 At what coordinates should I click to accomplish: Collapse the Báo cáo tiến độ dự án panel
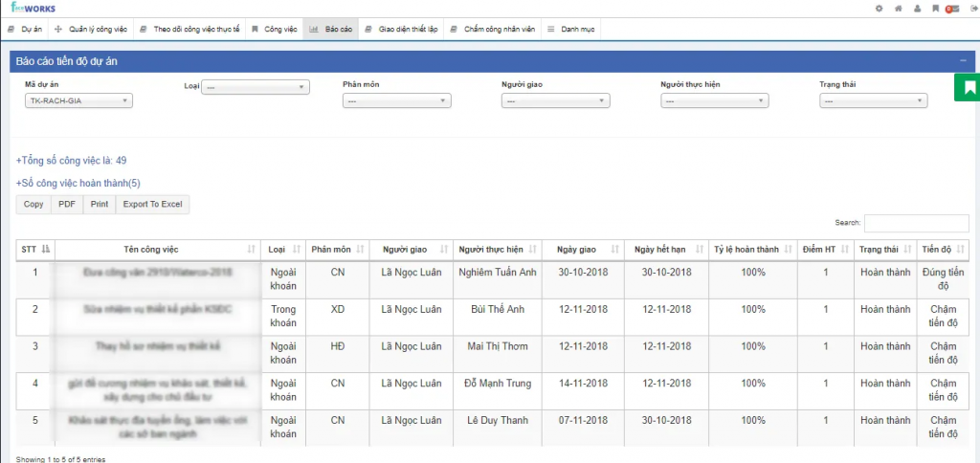pyautogui.click(x=963, y=61)
